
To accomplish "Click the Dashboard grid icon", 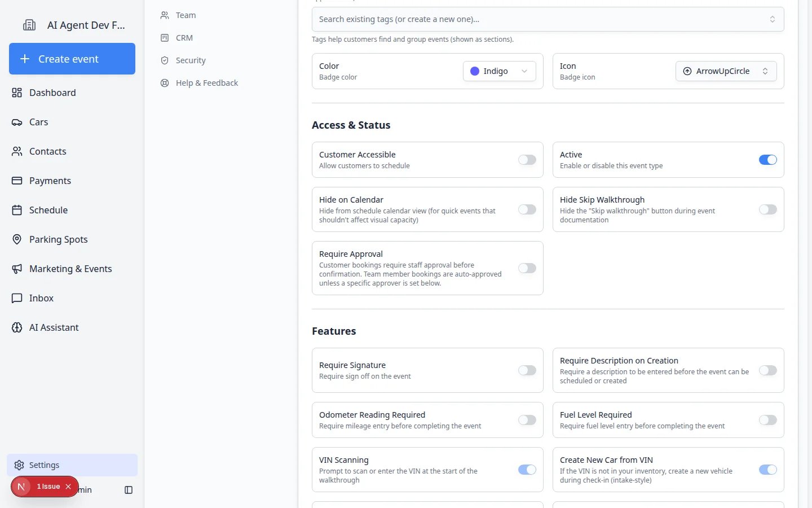I will tap(17, 93).
